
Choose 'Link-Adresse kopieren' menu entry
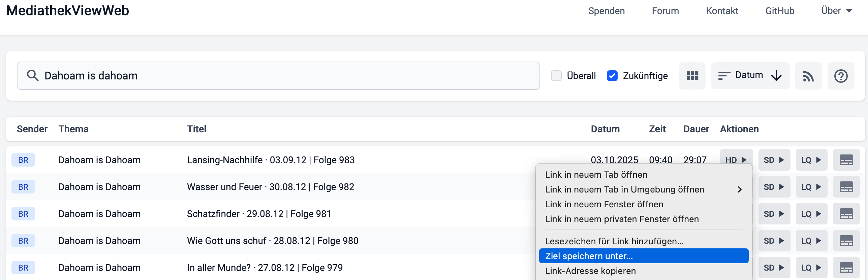(x=644, y=271)
